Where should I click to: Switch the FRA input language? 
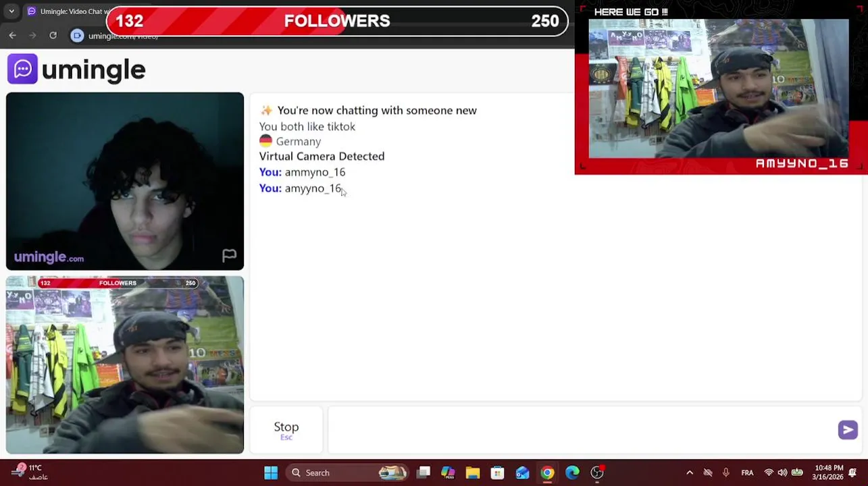(747, 473)
